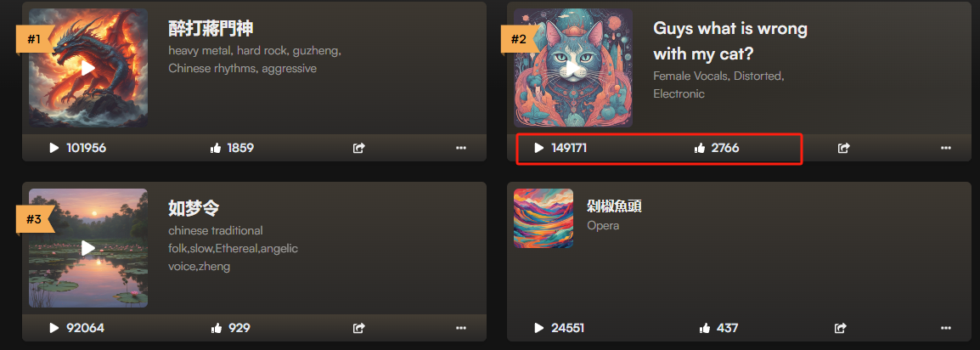Open more options for the #1 song

click(461, 148)
